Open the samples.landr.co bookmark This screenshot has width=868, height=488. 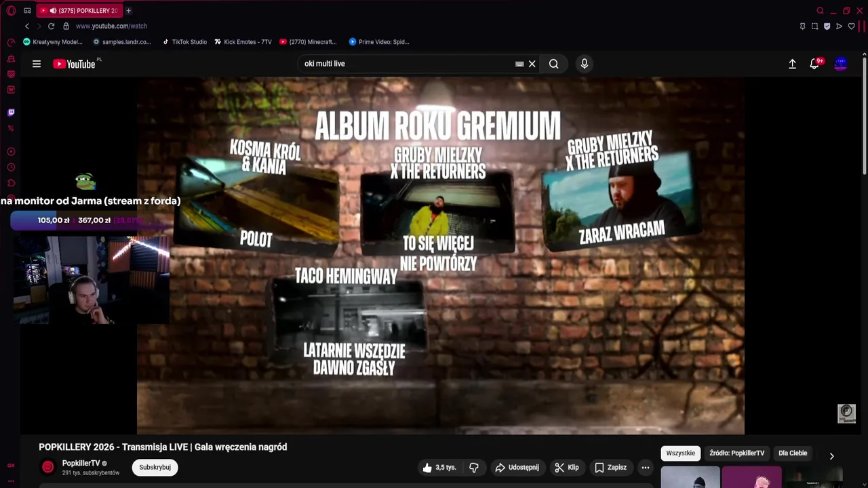pyautogui.click(x=122, y=42)
